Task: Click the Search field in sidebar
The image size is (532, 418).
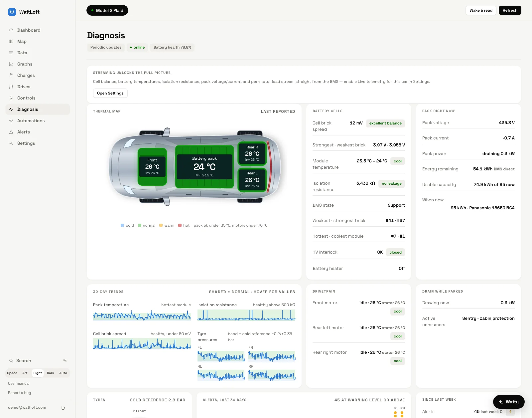Action: pyautogui.click(x=38, y=361)
